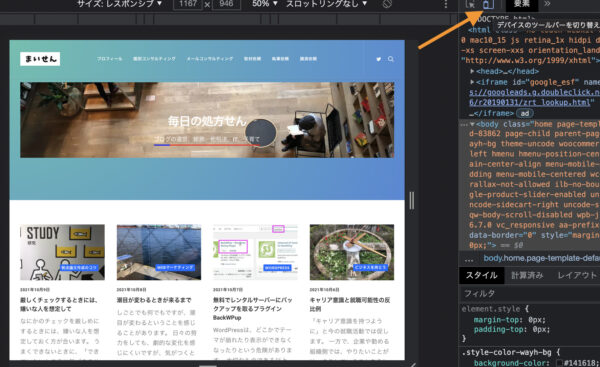
Task: Open the blue water article thumbnail
Action: tap(159, 252)
